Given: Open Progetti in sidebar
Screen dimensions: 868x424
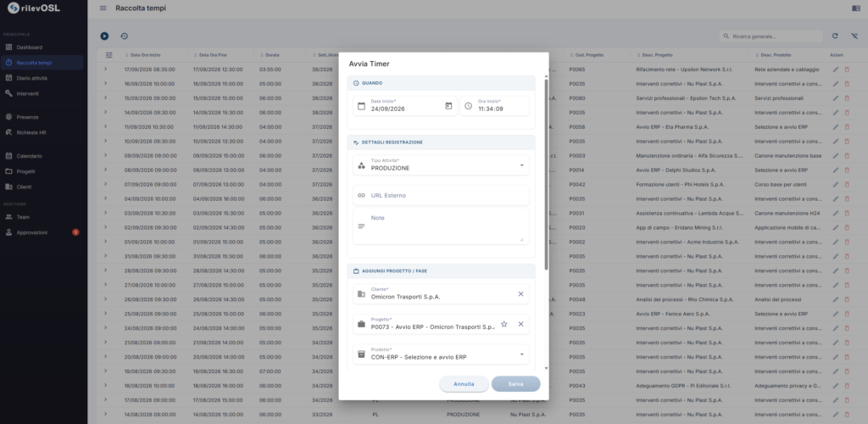Looking at the screenshot, I should [42, 171].
